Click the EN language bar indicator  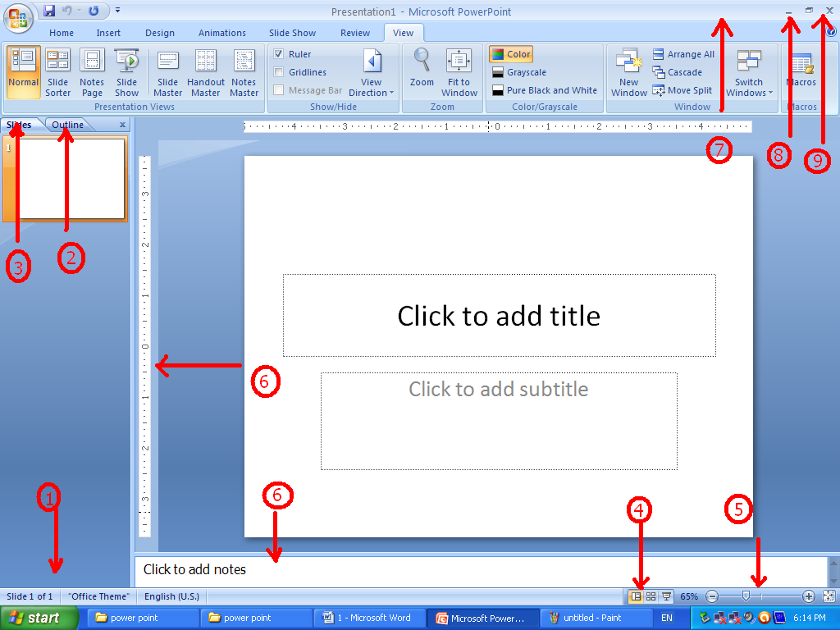pos(666,619)
